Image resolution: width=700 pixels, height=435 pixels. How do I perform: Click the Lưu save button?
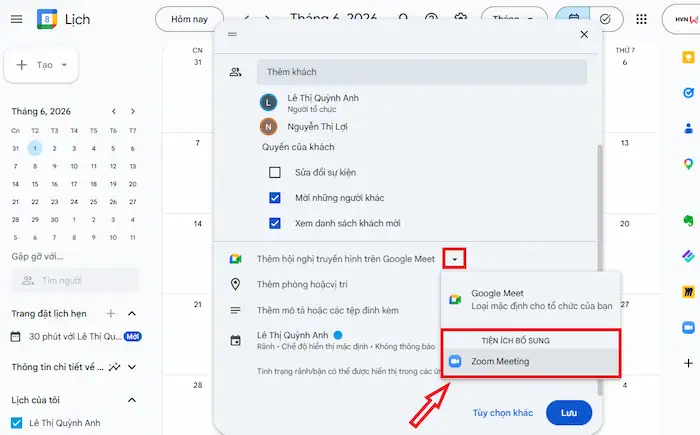(569, 413)
